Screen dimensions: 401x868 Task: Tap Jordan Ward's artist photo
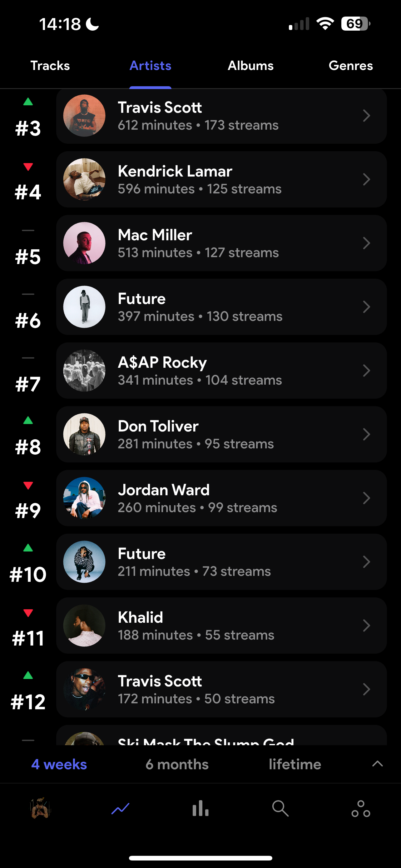click(x=84, y=498)
